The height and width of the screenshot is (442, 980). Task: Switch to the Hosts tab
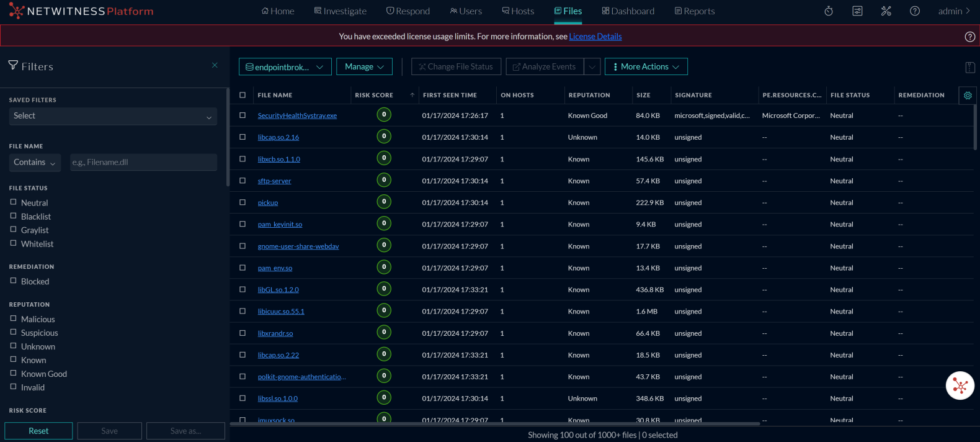point(518,11)
